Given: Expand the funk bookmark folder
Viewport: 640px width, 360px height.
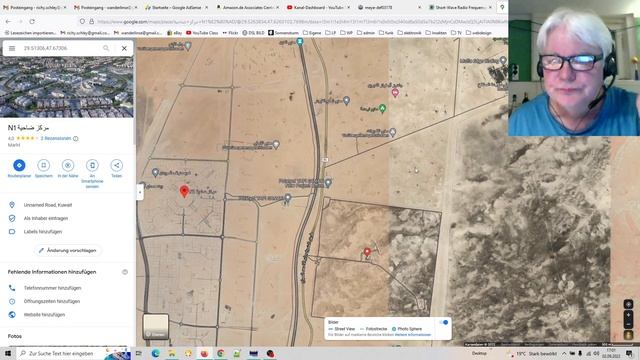Looking at the screenshot, I should pos(387,33).
